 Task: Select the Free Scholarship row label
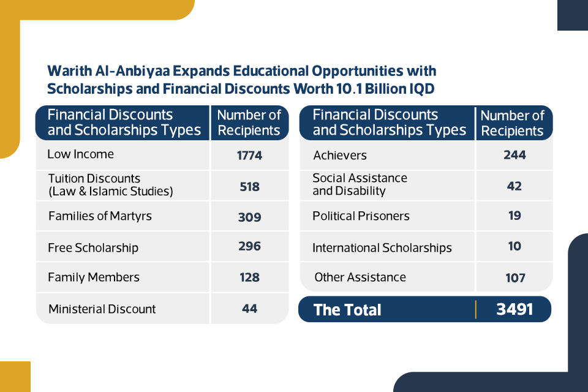(x=93, y=248)
